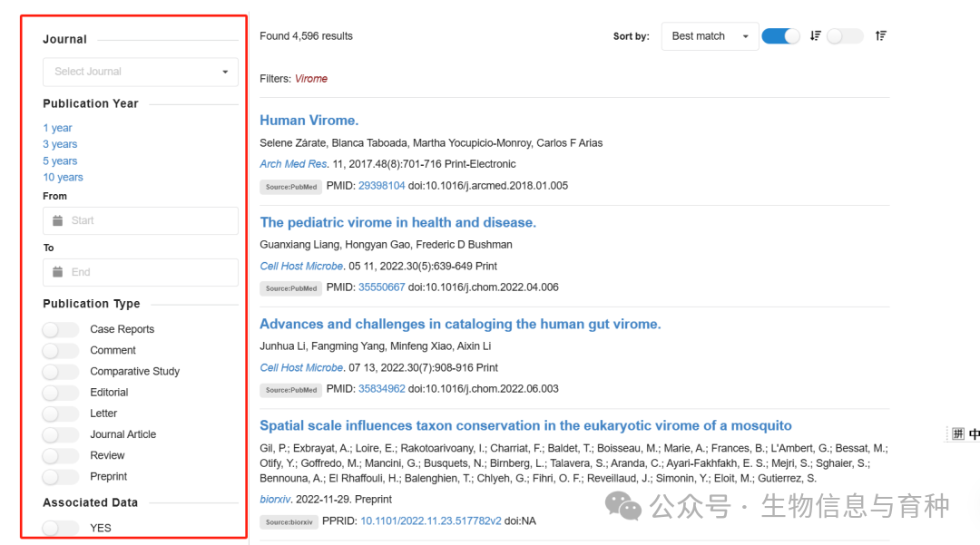This screenshot has height=545, width=980.
Task: Turn on the Preprint filter switch
Action: (x=61, y=476)
